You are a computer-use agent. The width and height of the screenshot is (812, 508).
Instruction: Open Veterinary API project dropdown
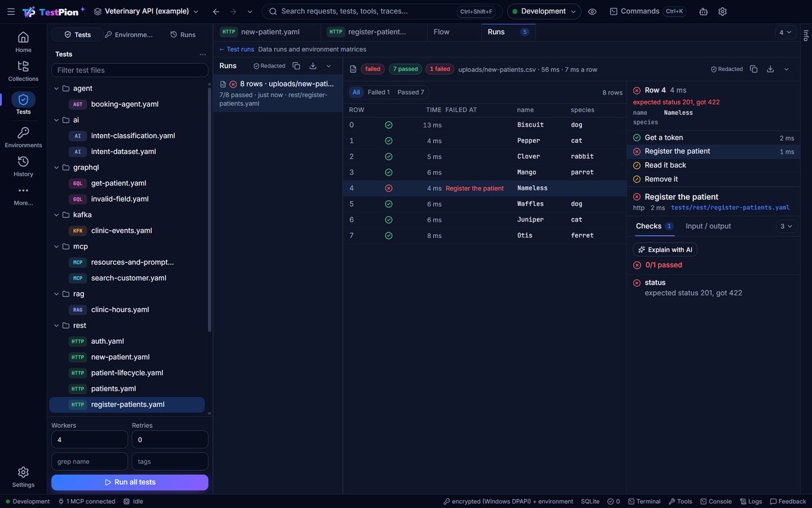[x=146, y=11]
